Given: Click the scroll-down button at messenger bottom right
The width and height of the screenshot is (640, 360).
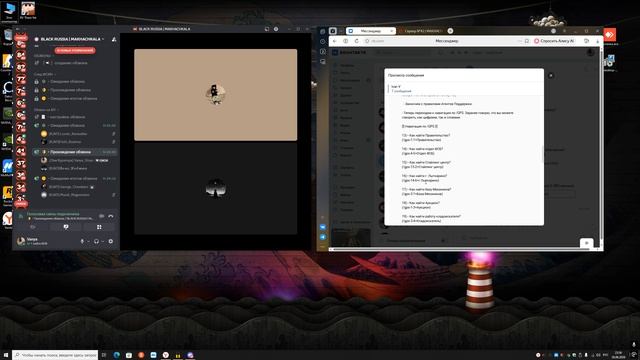Looking at the screenshot, I should (587, 243).
